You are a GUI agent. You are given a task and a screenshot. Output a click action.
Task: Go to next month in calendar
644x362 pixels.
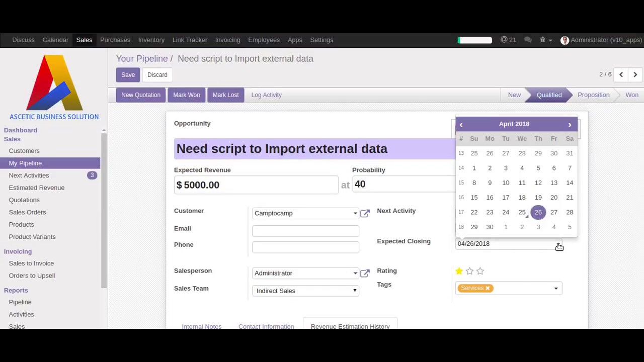click(x=570, y=124)
